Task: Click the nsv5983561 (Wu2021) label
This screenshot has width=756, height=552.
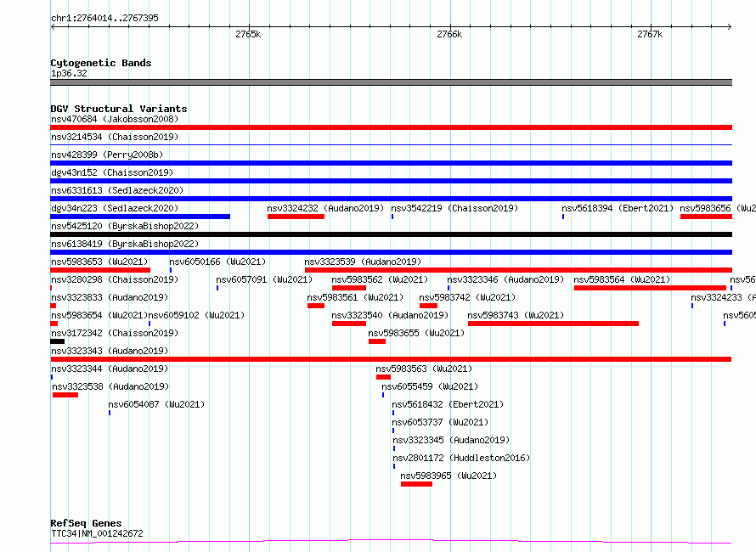Action: coord(355,297)
